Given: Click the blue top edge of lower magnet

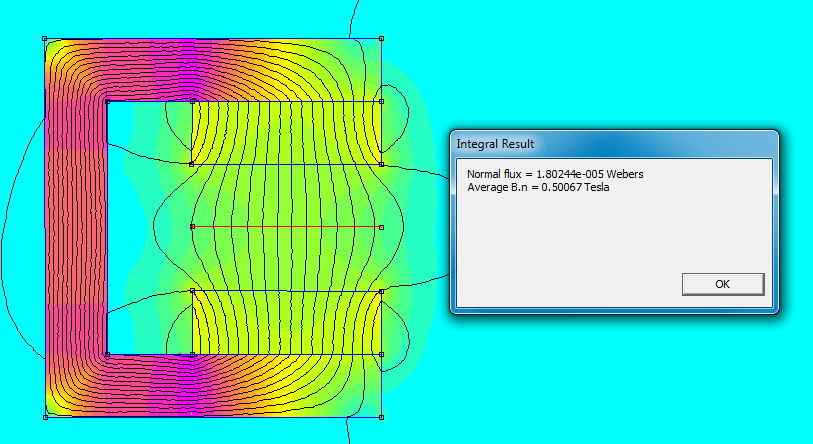Looking at the screenshot, I should pos(287,291).
